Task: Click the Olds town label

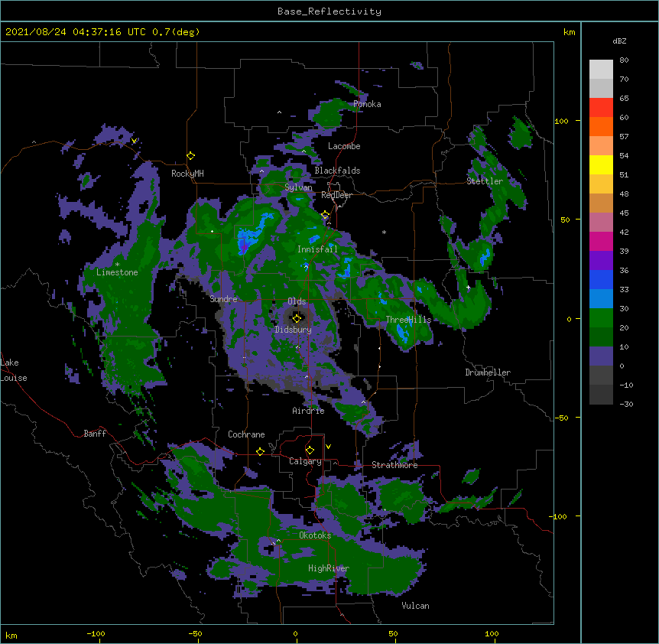Action: [x=297, y=301]
